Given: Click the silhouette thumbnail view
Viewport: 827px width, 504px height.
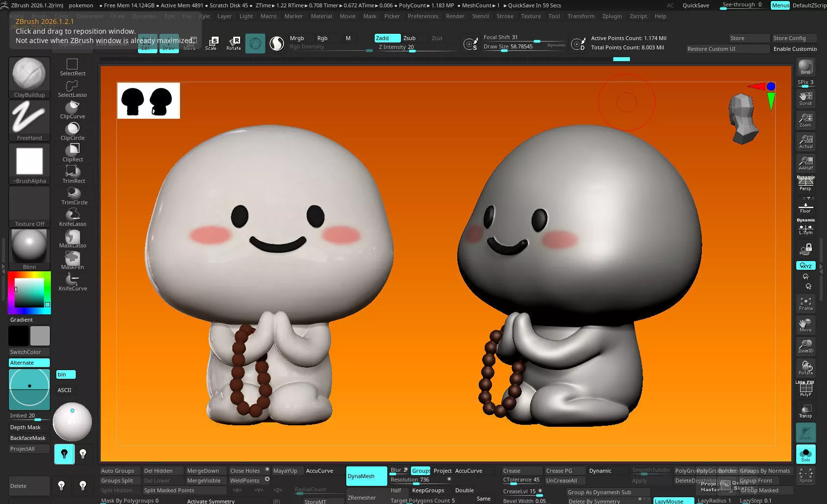Looking at the screenshot, I should click(149, 101).
